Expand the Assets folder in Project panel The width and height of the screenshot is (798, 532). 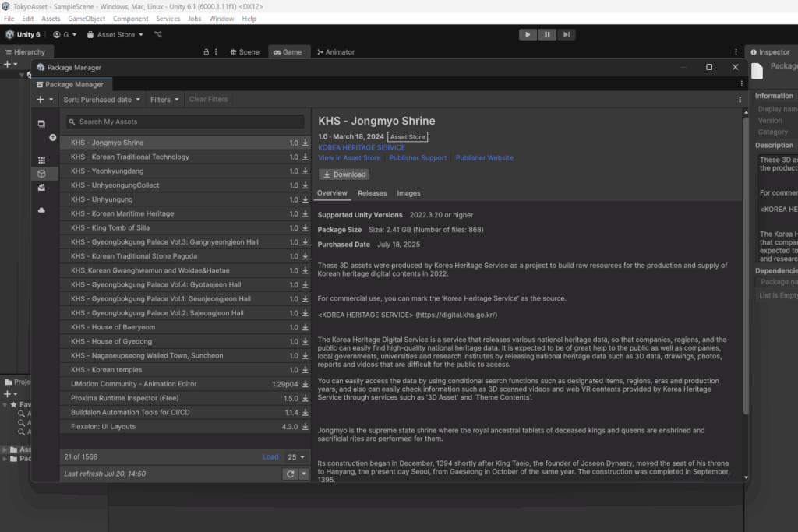[x=5, y=449]
